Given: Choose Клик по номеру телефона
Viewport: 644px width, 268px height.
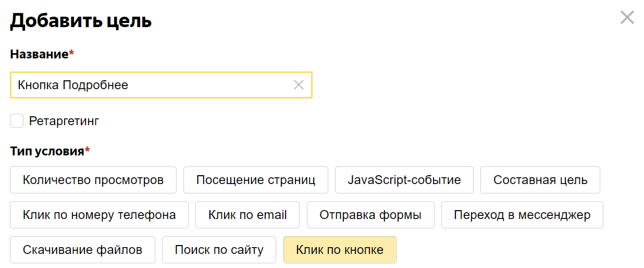Looking at the screenshot, I should point(99,215).
